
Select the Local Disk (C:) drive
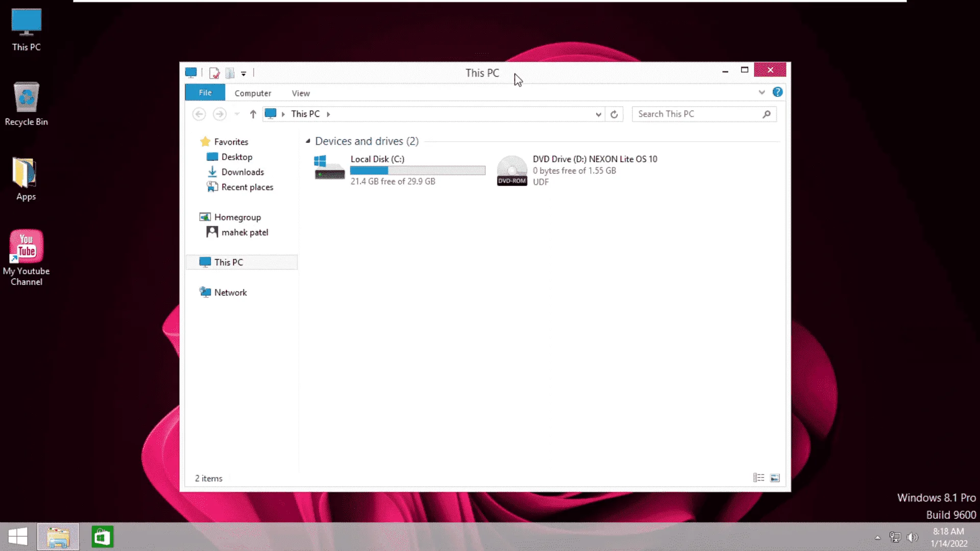click(399, 170)
